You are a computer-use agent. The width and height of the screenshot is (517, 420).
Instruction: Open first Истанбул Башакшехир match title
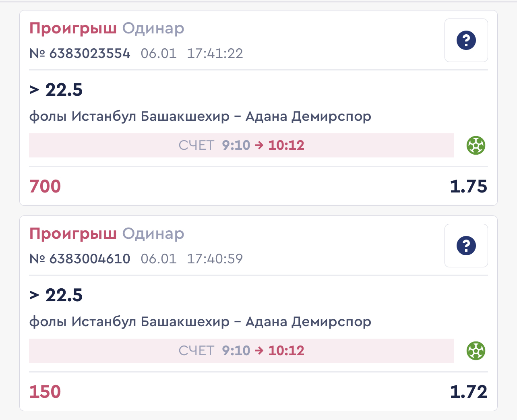[x=200, y=116]
